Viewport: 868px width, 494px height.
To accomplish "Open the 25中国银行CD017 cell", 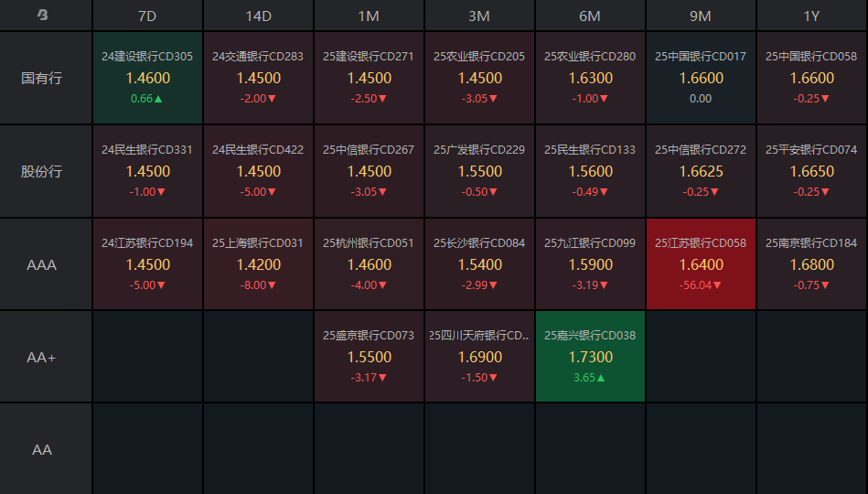I will [701, 78].
